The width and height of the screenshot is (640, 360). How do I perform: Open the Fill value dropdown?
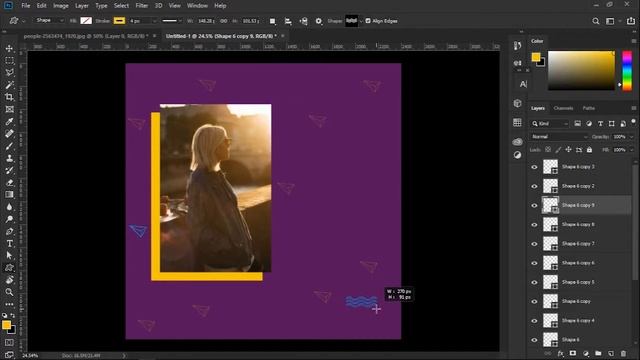[x=631, y=150]
